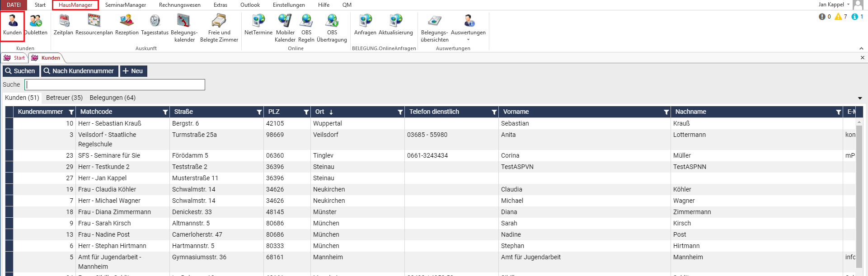Open NetTermine online tool

(258, 25)
